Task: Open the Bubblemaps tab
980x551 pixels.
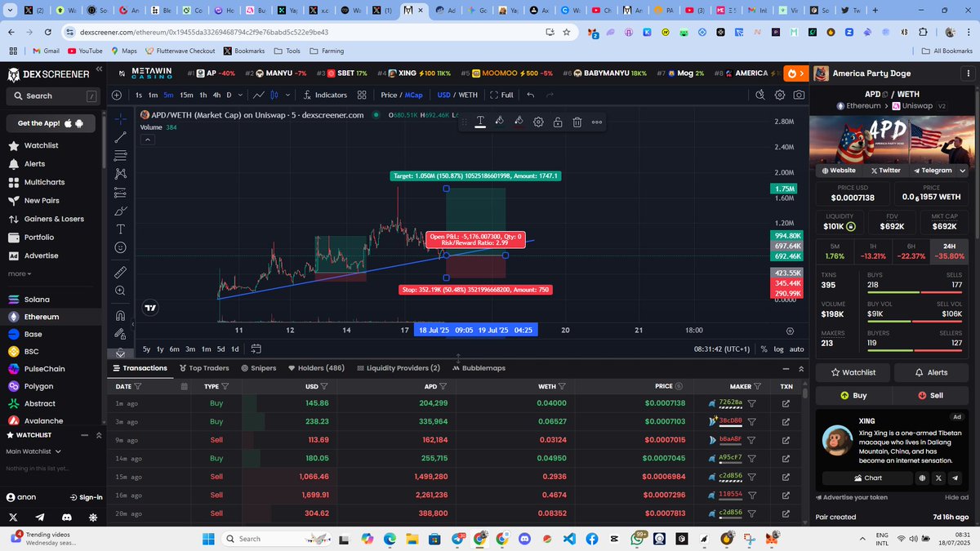Action: point(479,368)
